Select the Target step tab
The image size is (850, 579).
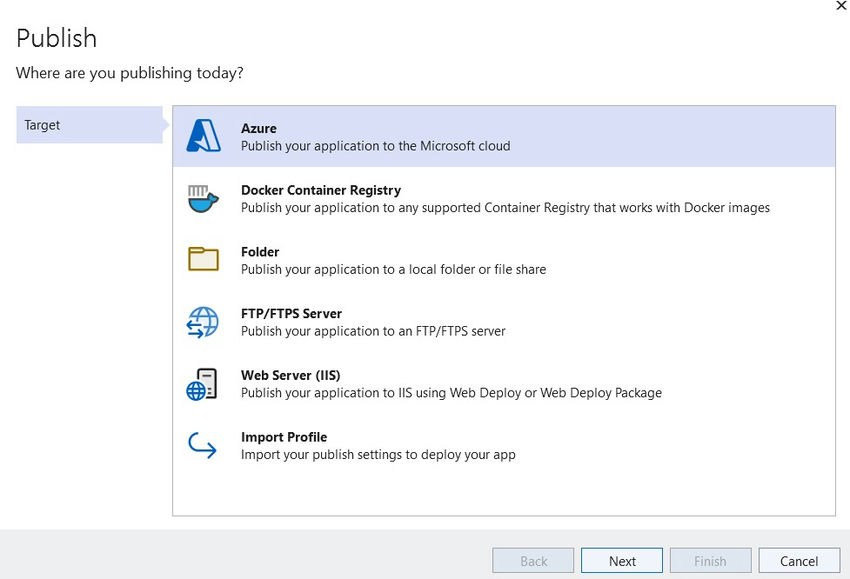(89, 125)
